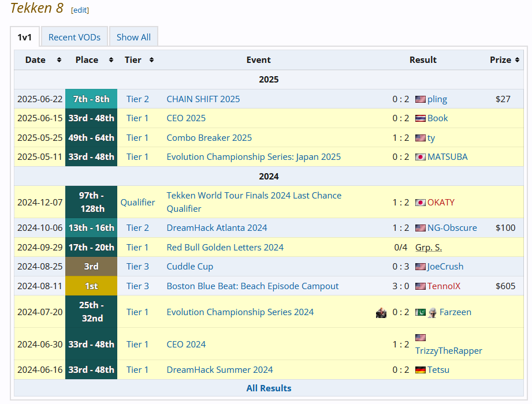
Task: Sort table by Date column arrows
Action: coord(59,60)
